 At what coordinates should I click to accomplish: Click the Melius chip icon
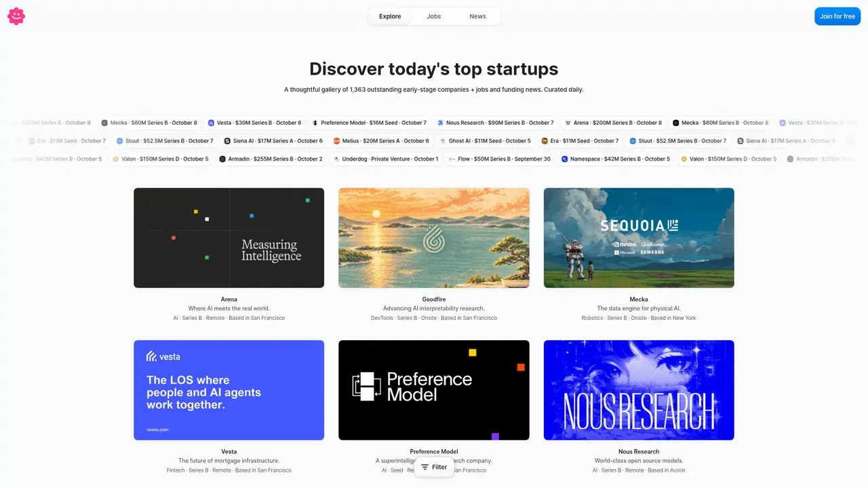[337, 141]
